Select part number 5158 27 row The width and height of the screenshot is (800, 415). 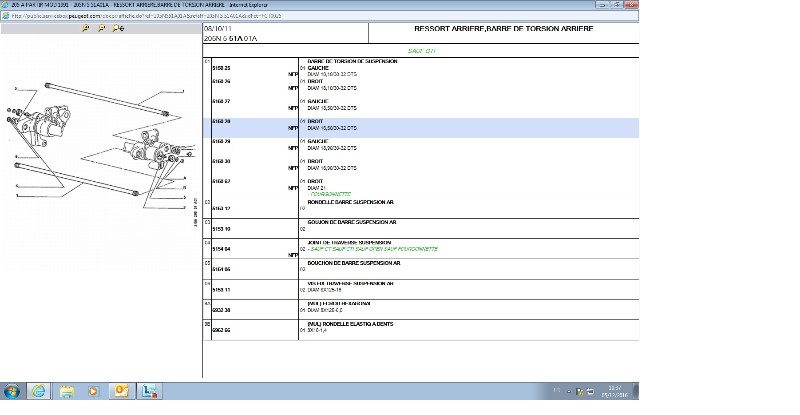[x=221, y=101]
